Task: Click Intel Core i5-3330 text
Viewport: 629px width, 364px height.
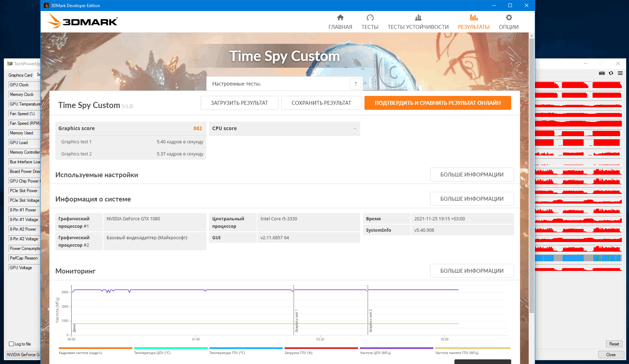Action: point(279,219)
